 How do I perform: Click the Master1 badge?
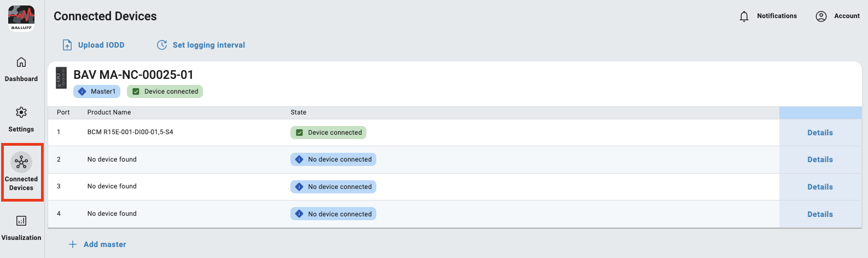[x=97, y=91]
